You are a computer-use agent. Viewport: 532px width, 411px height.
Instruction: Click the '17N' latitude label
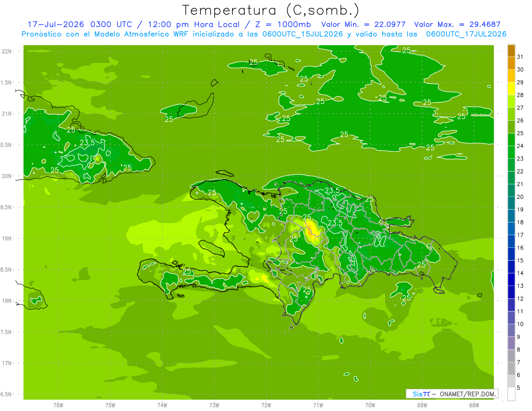[x=6, y=363]
